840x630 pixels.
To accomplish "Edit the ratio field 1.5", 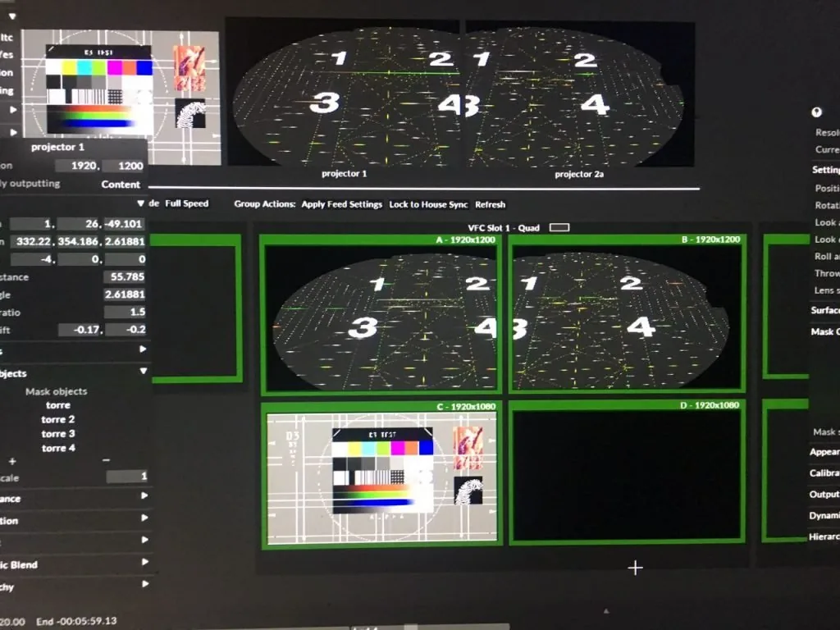I will point(126,312).
